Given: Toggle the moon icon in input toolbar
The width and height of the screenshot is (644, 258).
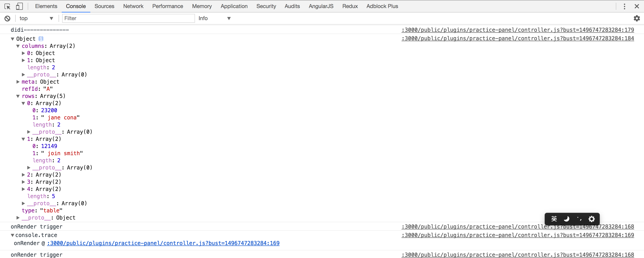Looking at the screenshot, I should click(566, 219).
